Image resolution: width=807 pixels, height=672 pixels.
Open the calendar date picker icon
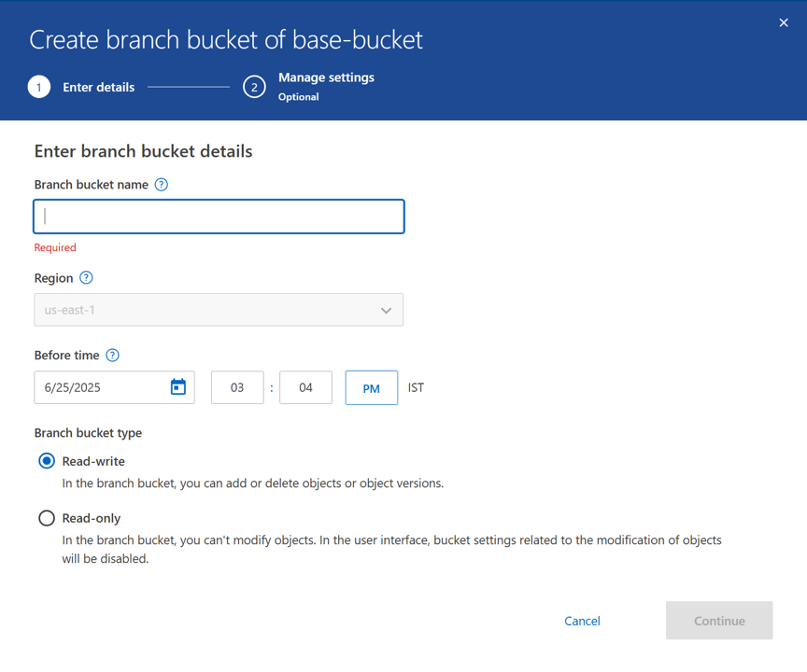pos(178,387)
